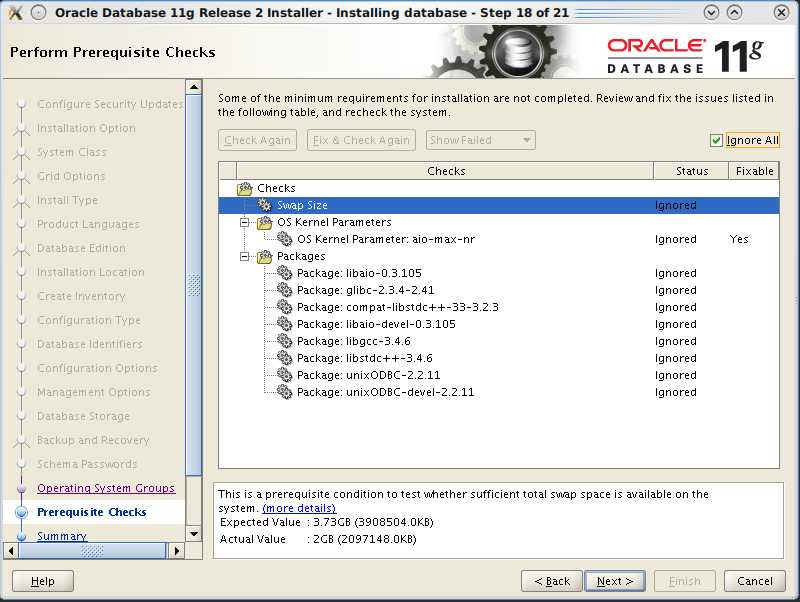Viewport: 800px width, 602px height.
Task: Click the sidebar horizontal scroll right arrow
Action: click(x=177, y=550)
